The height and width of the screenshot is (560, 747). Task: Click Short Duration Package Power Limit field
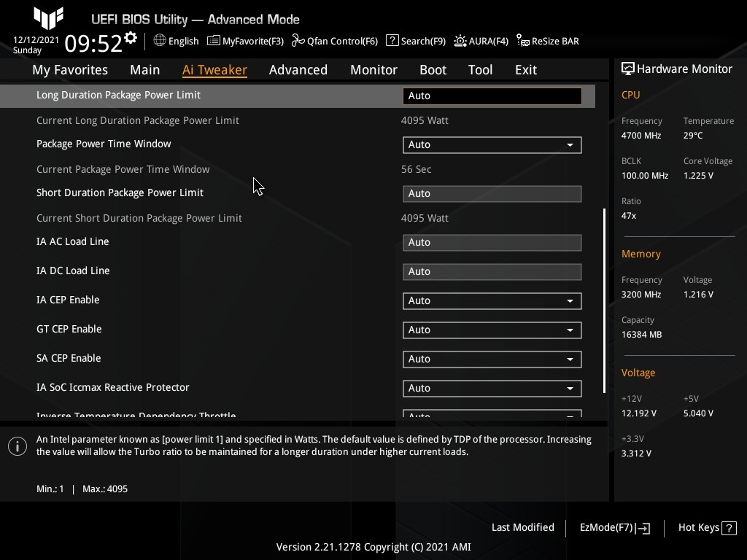click(x=492, y=194)
